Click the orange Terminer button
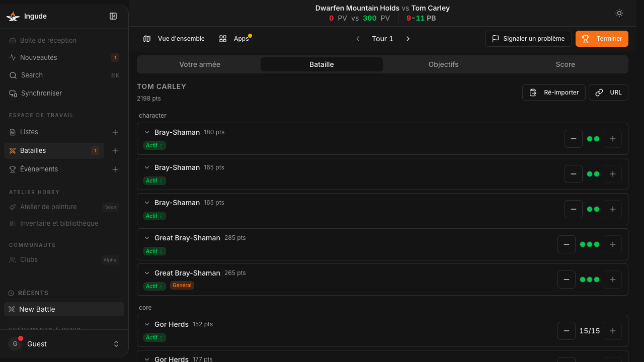644x362 pixels. click(x=602, y=39)
